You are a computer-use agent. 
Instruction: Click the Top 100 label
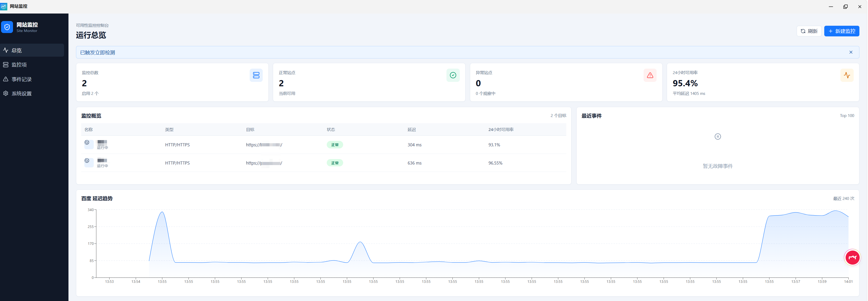847,116
